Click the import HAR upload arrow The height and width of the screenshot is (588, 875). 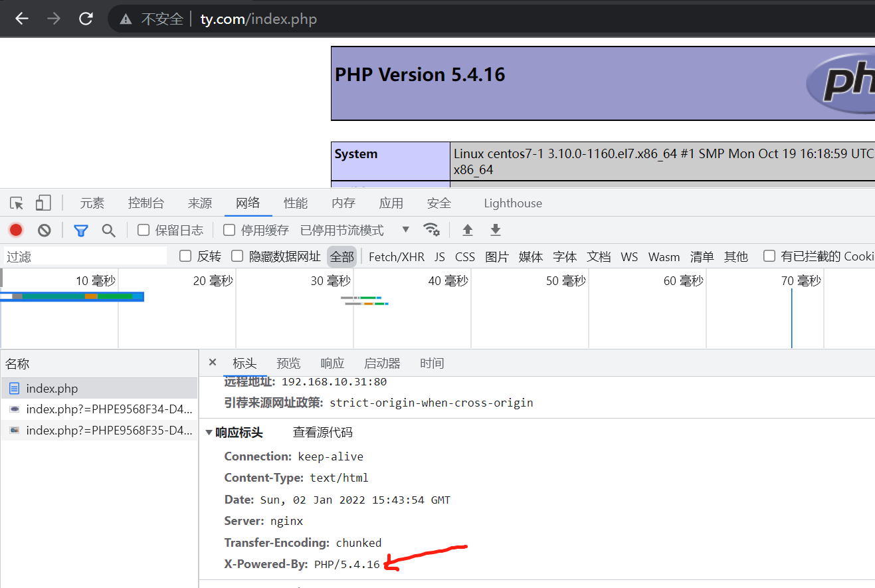468,230
